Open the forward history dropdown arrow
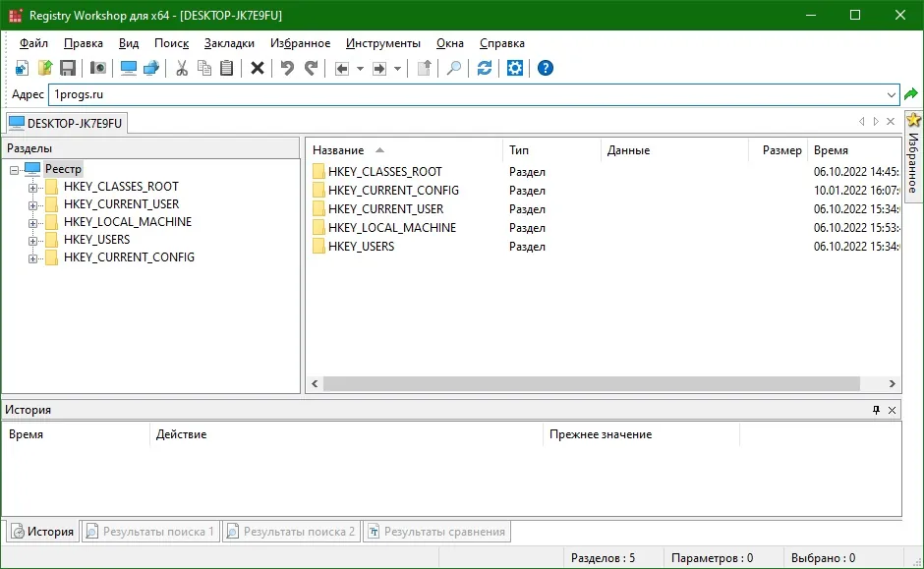 click(x=398, y=69)
